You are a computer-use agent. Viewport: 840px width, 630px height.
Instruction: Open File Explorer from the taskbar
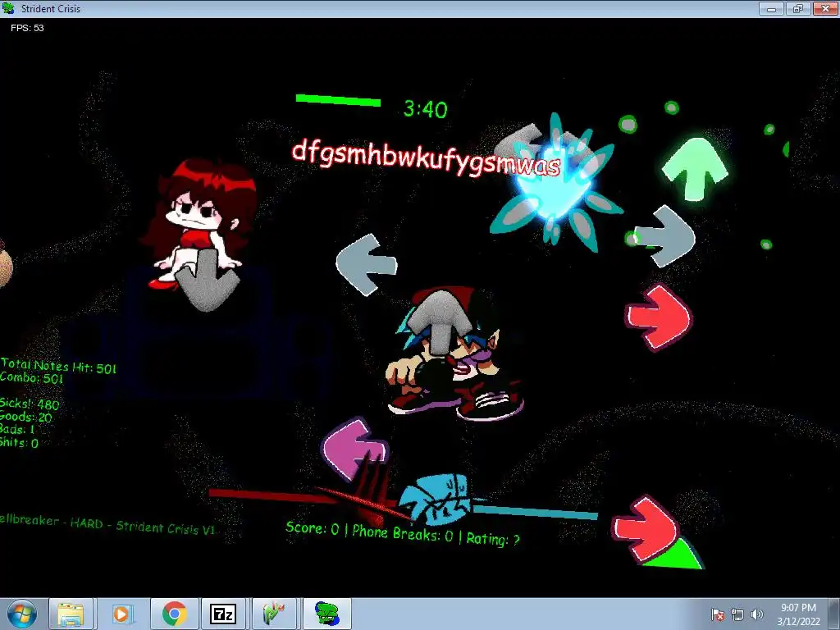71,614
